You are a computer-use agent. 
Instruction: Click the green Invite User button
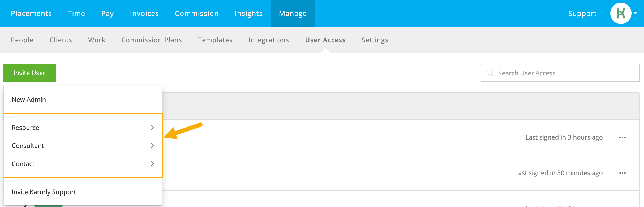[x=29, y=73]
